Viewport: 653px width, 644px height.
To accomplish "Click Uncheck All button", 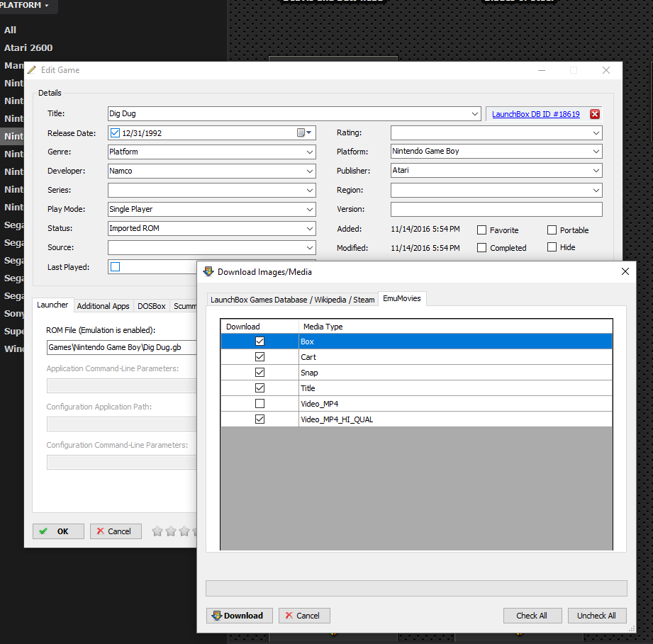I will click(597, 616).
